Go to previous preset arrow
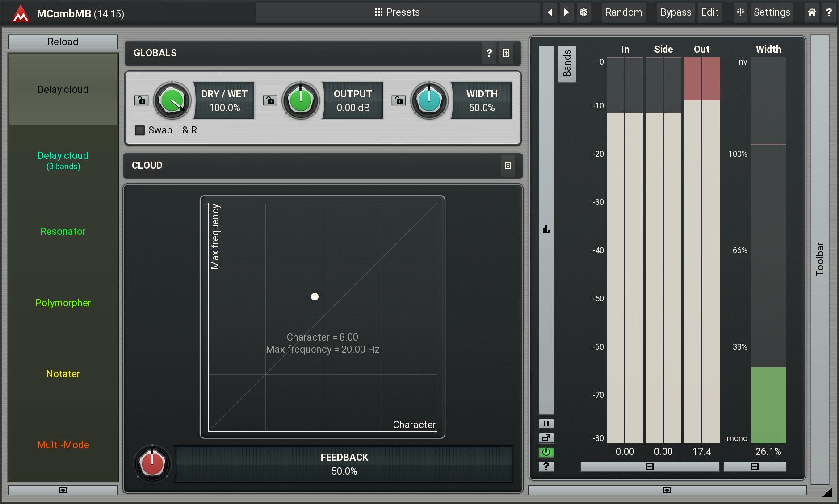The height and width of the screenshot is (504, 839). point(550,12)
